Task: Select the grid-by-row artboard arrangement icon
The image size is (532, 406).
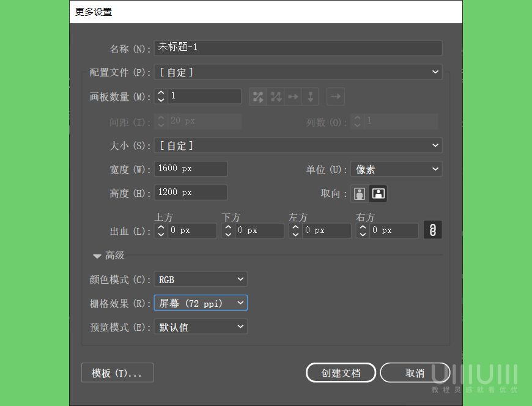Action: pos(257,96)
